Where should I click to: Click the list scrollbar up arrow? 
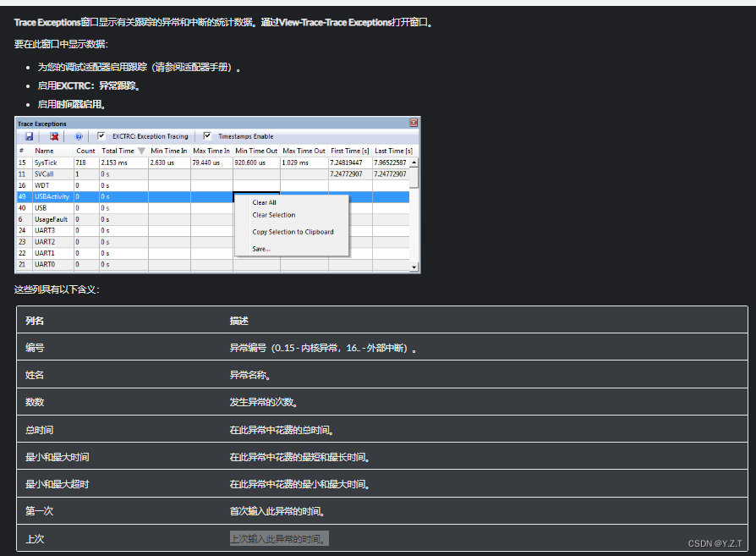click(x=414, y=162)
